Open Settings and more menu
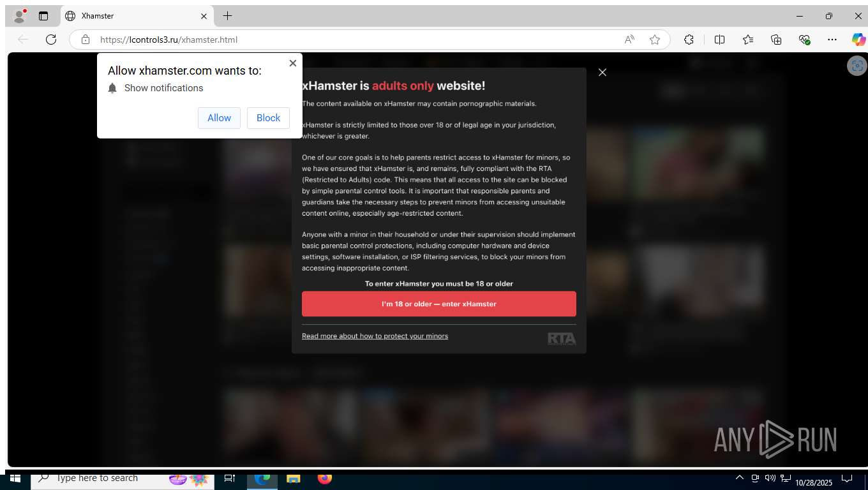The width and height of the screenshot is (868, 490). 832,40
